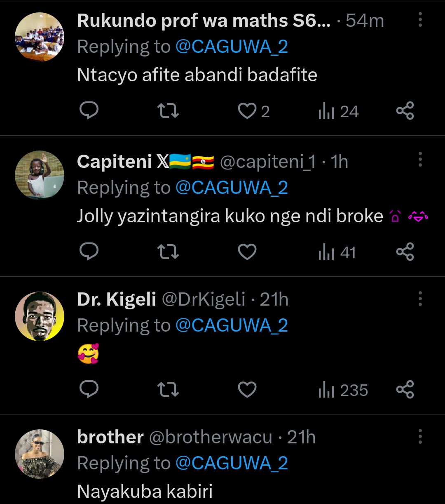Open @CAGUWA_2 mention in brother's reply

coord(232,463)
